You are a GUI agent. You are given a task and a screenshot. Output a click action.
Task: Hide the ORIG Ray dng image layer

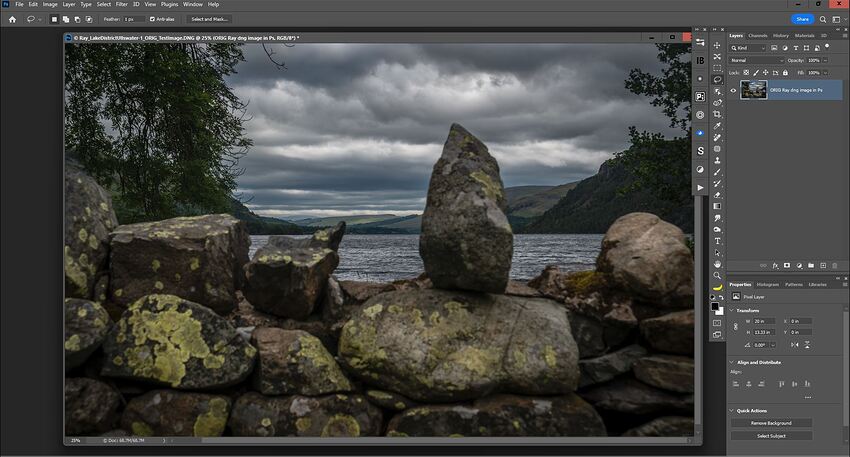(733, 90)
